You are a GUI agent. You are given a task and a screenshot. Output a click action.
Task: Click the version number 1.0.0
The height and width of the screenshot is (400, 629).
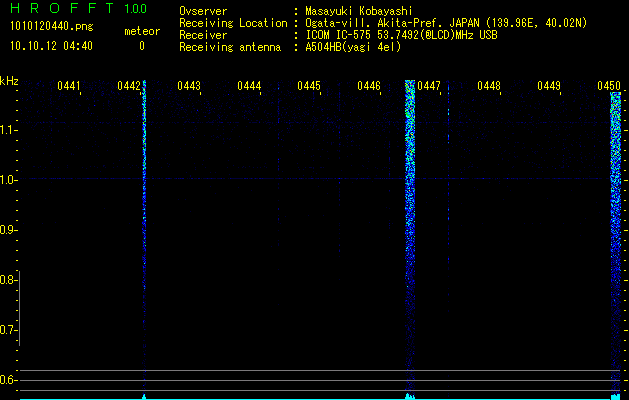(x=135, y=8)
